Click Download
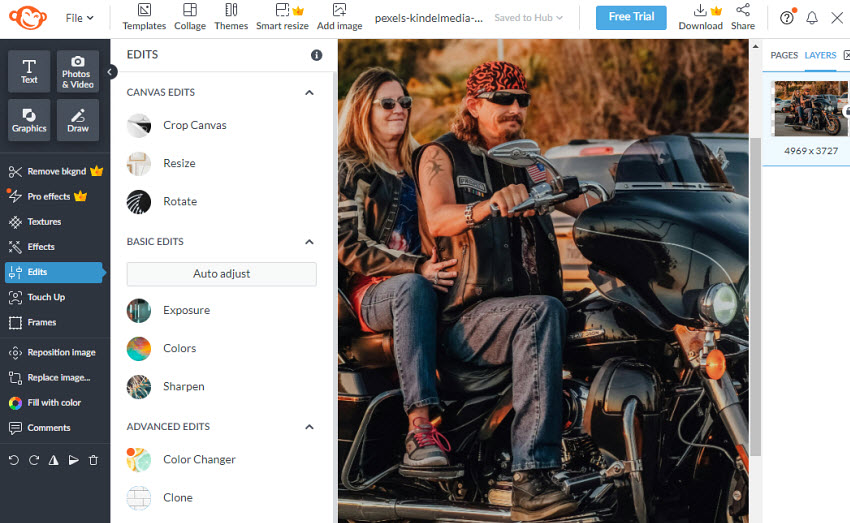This screenshot has width=850, height=523. (x=700, y=17)
